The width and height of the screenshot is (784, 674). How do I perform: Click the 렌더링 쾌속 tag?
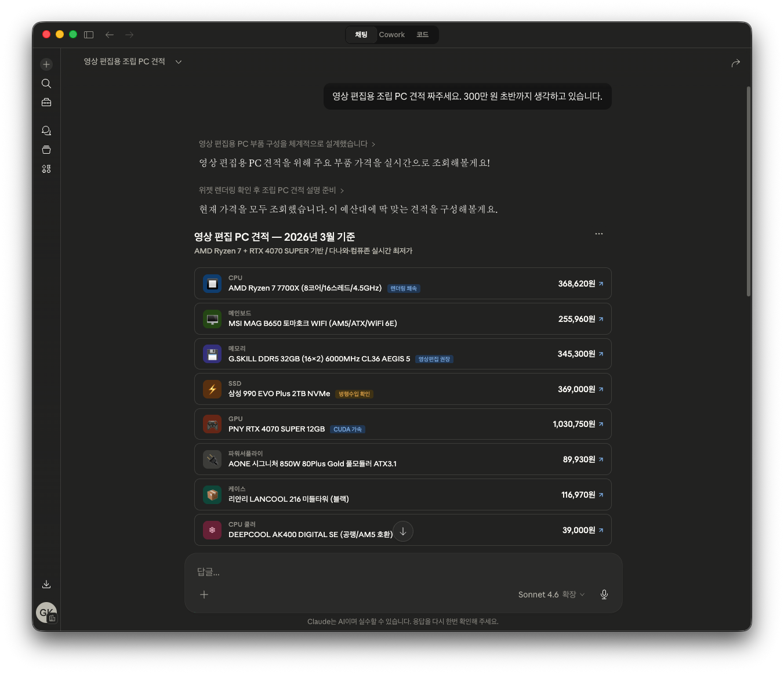tap(404, 288)
